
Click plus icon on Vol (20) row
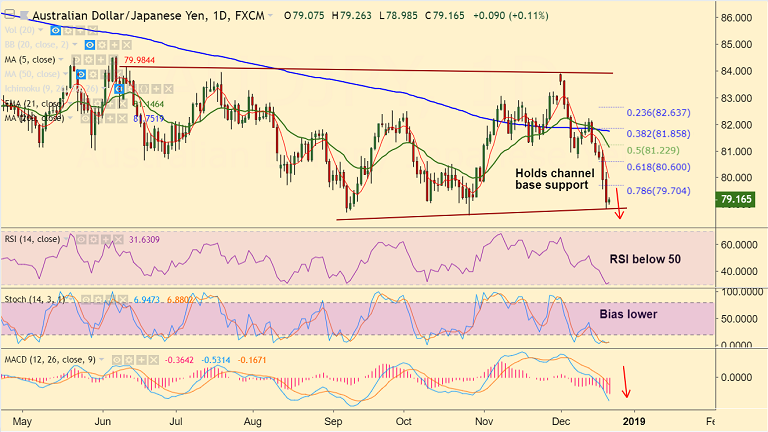80,30
